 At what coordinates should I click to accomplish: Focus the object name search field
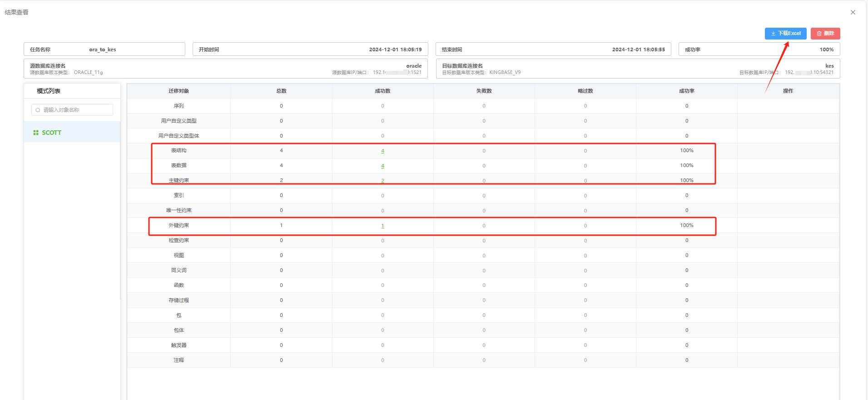pos(72,110)
